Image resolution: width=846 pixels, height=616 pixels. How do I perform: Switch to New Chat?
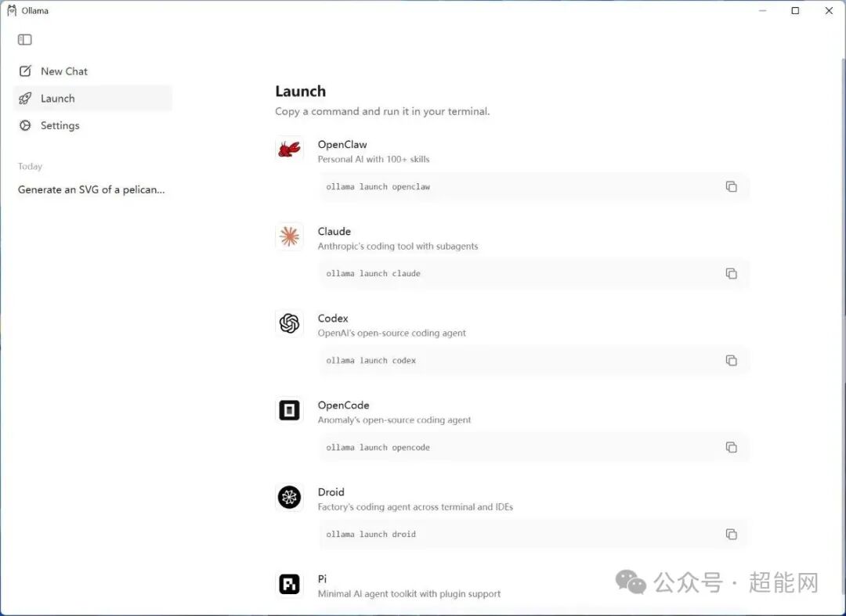click(x=63, y=70)
